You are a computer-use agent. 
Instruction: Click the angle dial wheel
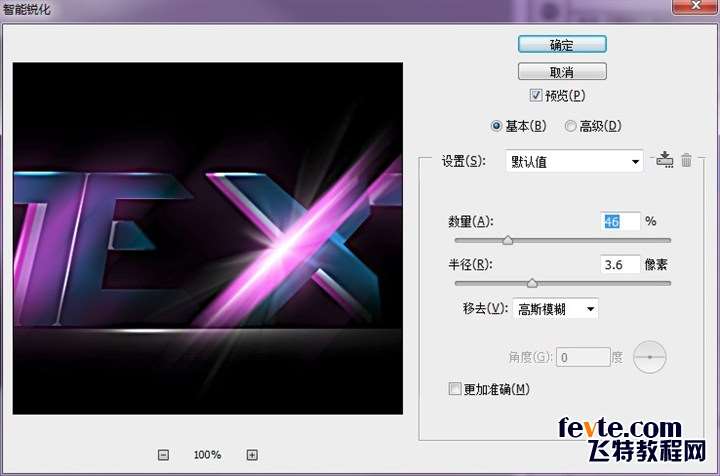point(650,357)
